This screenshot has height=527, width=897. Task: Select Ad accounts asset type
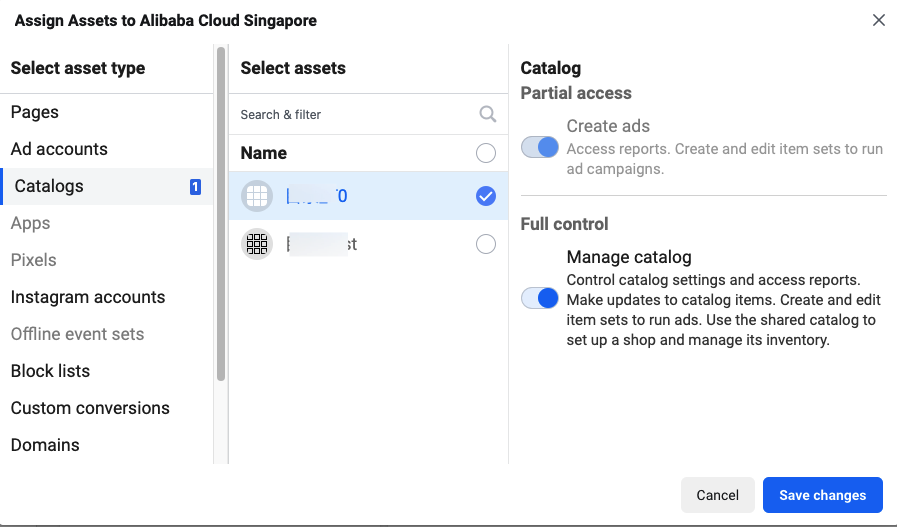pyautogui.click(x=59, y=149)
